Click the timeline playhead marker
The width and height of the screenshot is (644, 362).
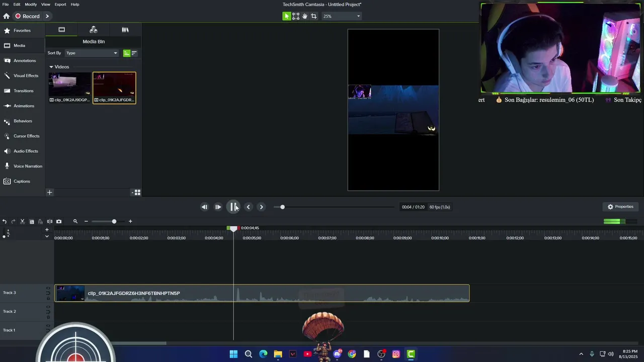(x=233, y=228)
